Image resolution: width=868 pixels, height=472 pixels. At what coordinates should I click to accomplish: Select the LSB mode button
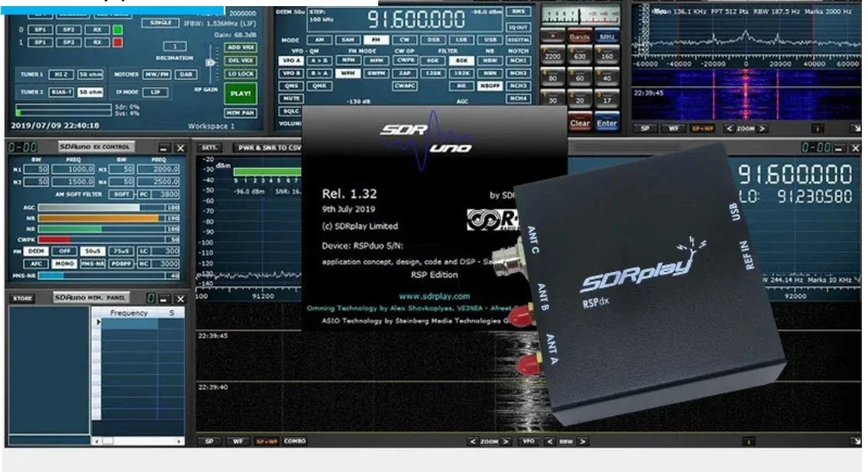click(462, 40)
